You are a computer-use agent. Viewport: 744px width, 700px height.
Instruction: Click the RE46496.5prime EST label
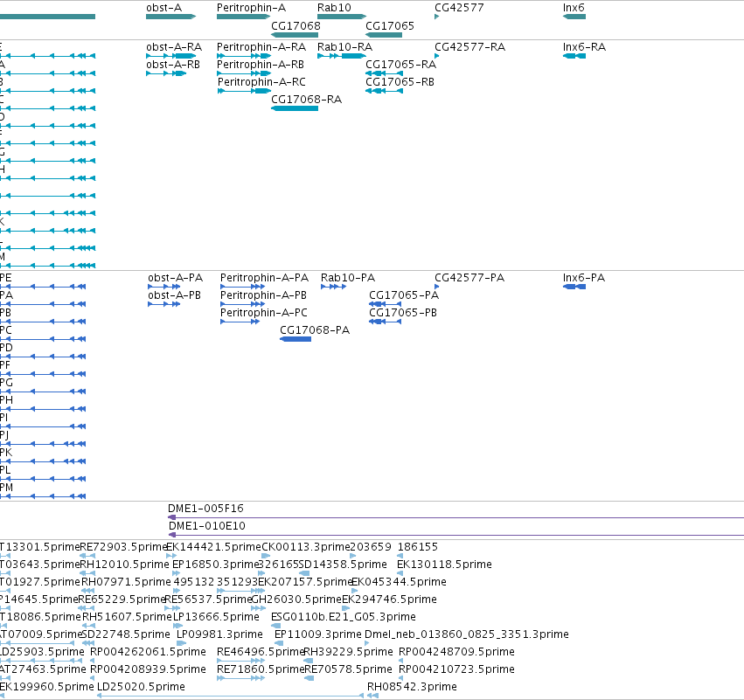tap(260, 652)
